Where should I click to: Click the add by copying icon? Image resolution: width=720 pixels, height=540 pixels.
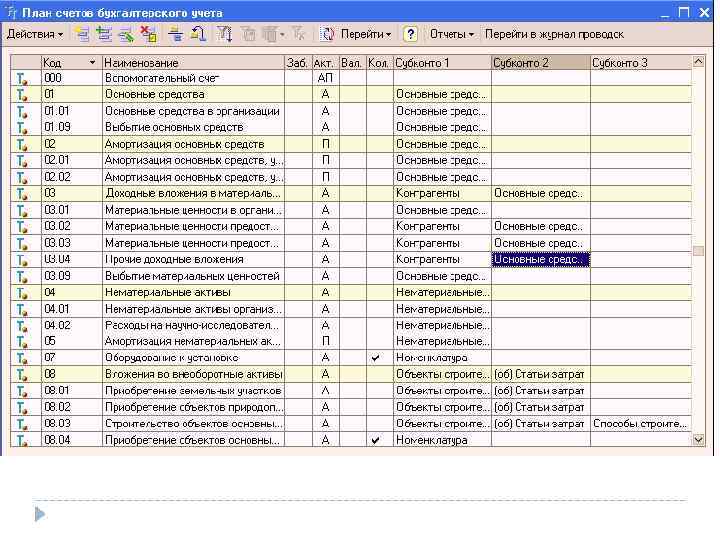104,34
